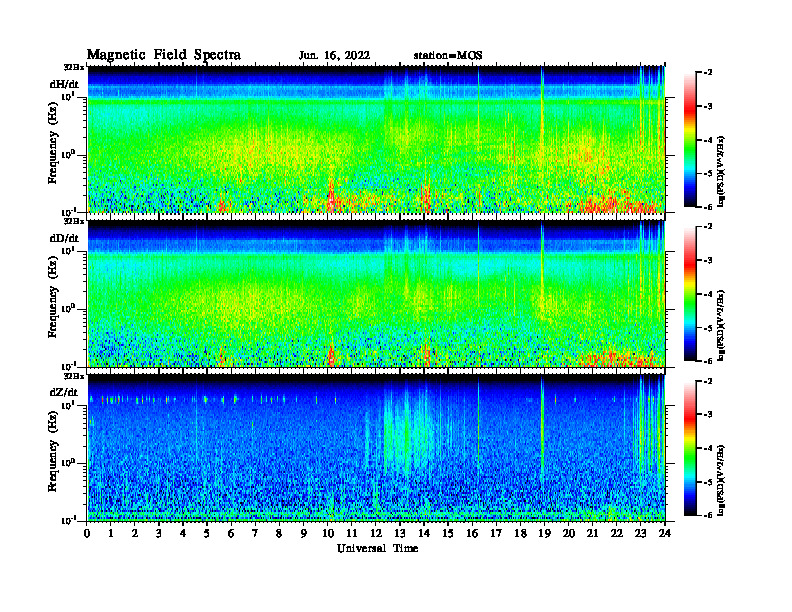Click hour '22' on the time axis
This screenshot has width=792, height=612.
tap(617, 533)
